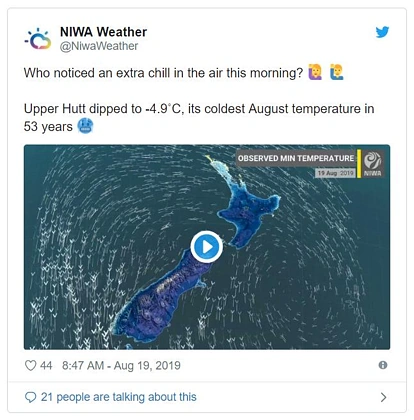Click the woman raising hand emoji
Screen dimensions: 414x420
[315, 72]
